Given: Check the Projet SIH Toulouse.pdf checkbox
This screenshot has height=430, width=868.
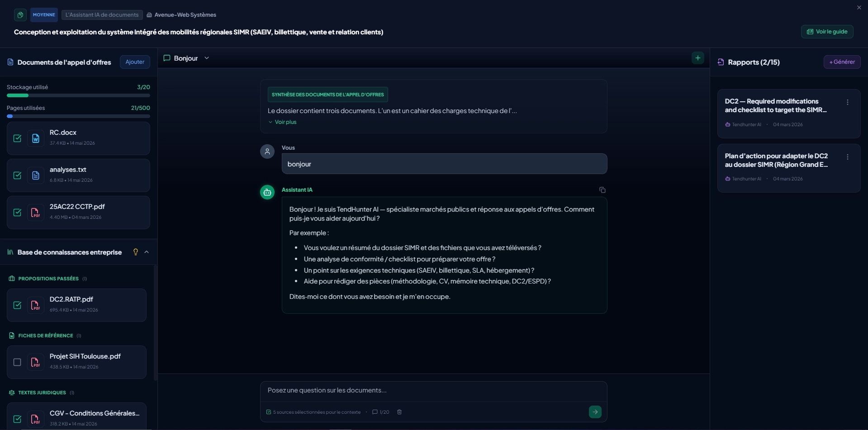Looking at the screenshot, I should [x=17, y=362].
